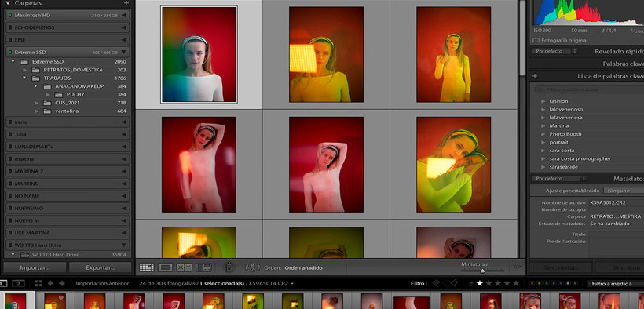Set the filter rating to one star
The height and width of the screenshot is (309, 644).
pyautogui.click(x=479, y=283)
